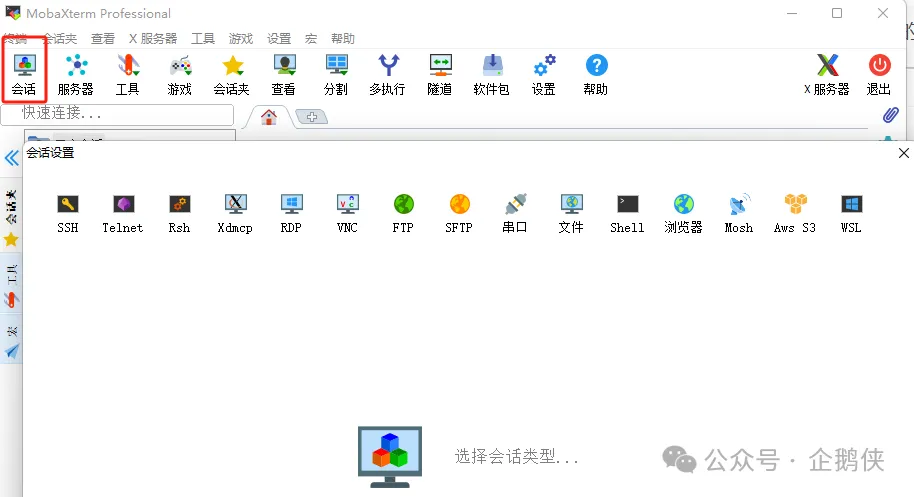Focus the 快速连接 quick connect field
The height and width of the screenshot is (497, 914).
tap(118, 114)
